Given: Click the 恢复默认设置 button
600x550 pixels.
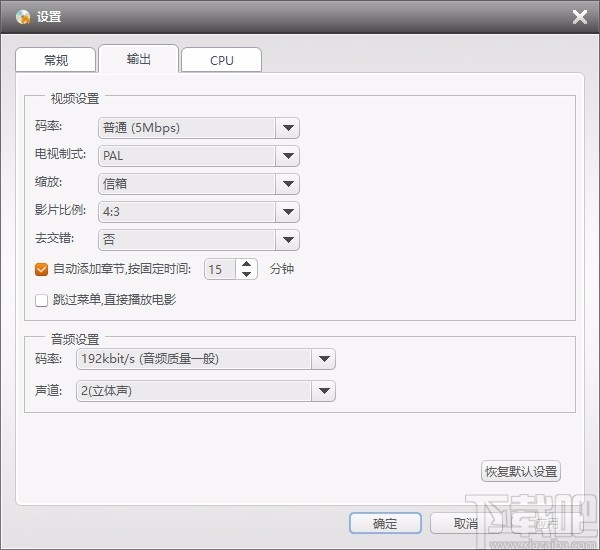Looking at the screenshot, I should [x=521, y=471].
